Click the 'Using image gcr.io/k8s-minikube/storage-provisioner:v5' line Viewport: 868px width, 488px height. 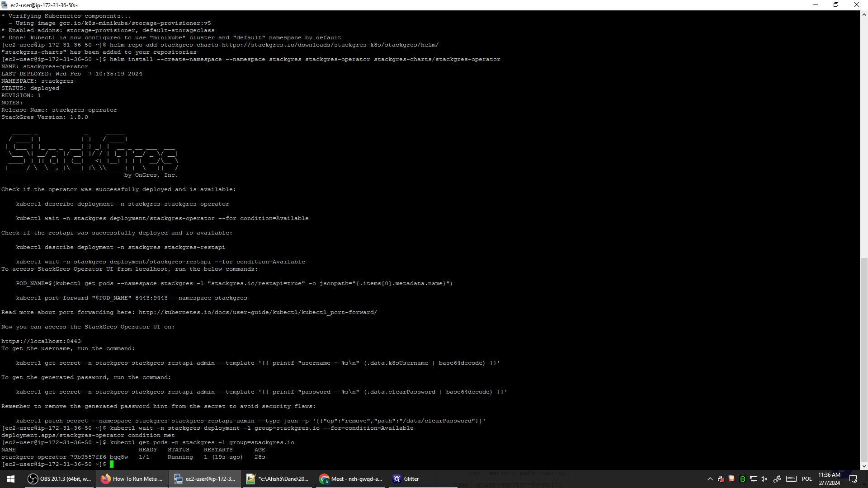[x=110, y=23]
